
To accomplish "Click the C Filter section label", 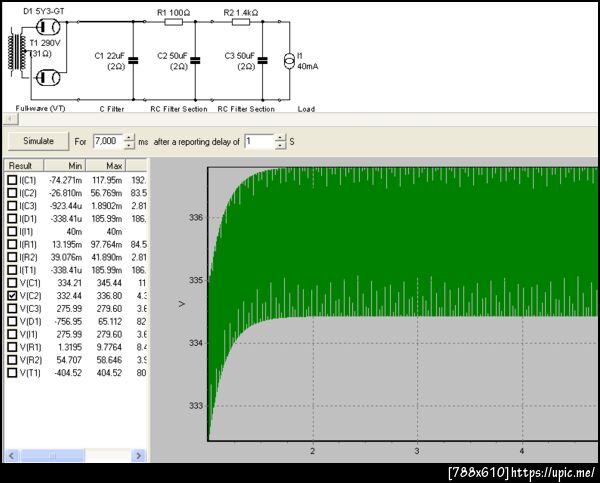I will 112,109.
